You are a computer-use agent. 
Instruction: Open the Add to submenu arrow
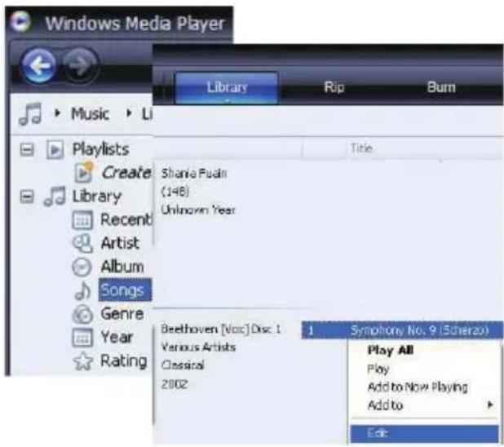click(x=490, y=405)
